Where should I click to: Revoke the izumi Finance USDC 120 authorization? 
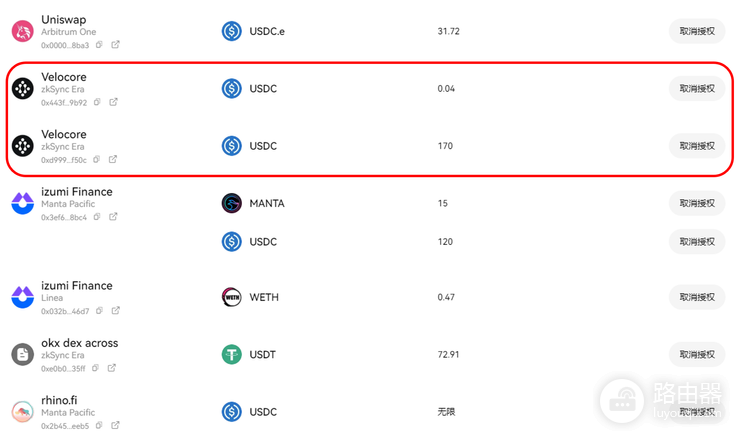tap(697, 242)
